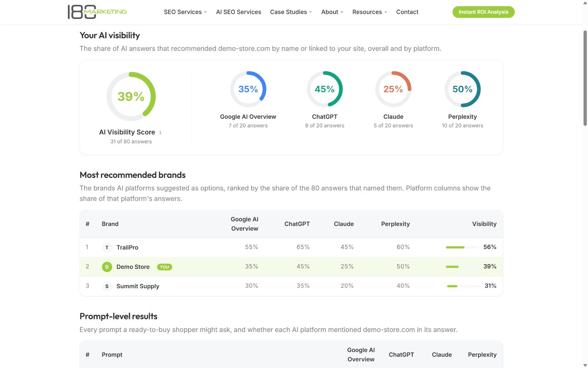Click TrailPro's 56% visibility progress bar
Viewport: 588px width, 368px height.
[462, 247]
